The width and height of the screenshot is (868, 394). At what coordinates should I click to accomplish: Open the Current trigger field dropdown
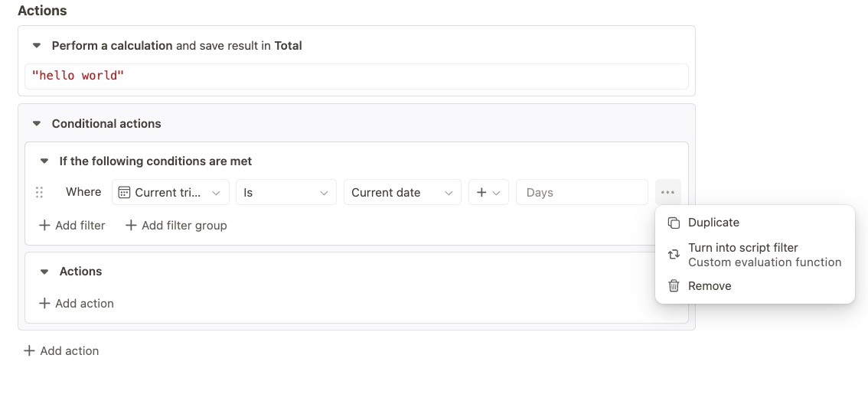coord(171,193)
